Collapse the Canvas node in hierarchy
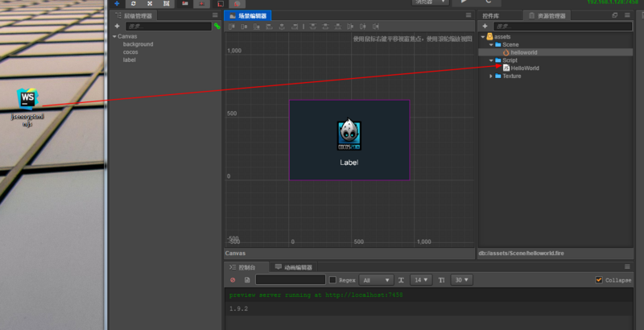Screen dimensions: 644x330 coord(114,36)
